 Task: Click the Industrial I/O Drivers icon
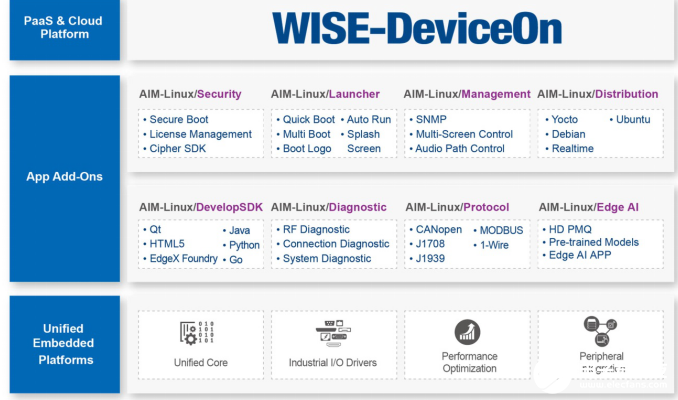click(333, 333)
